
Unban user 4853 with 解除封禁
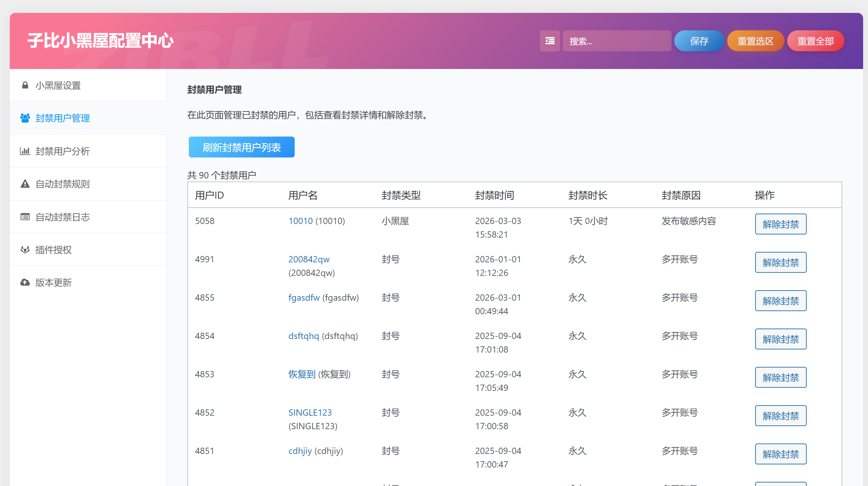pos(781,378)
